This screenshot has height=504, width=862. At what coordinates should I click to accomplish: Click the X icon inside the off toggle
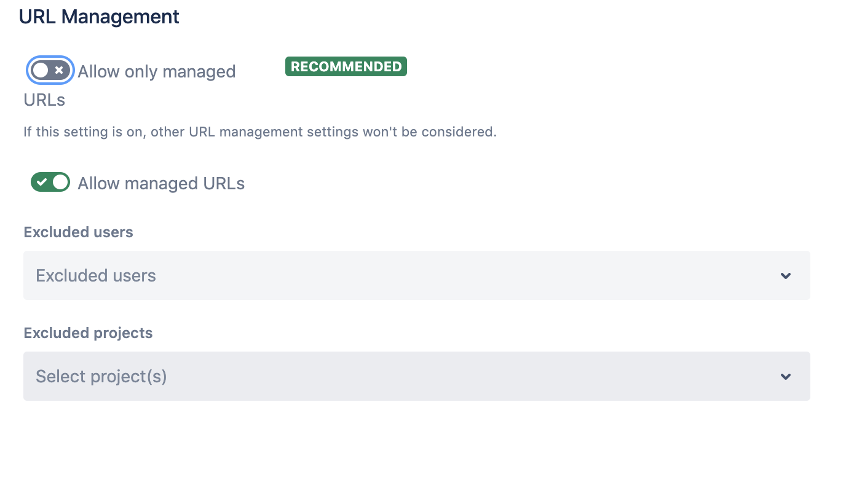point(59,71)
